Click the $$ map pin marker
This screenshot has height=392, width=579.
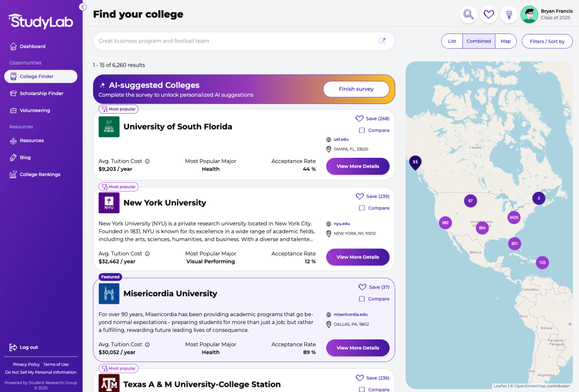[x=415, y=162]
